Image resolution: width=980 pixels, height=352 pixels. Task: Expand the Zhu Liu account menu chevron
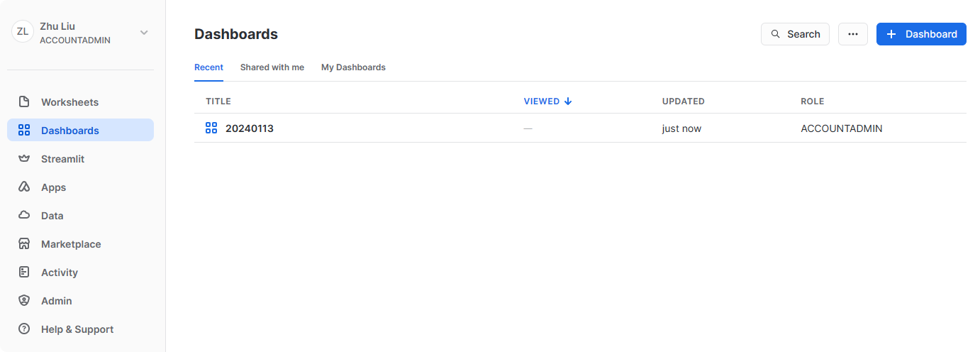pos(144,33)
